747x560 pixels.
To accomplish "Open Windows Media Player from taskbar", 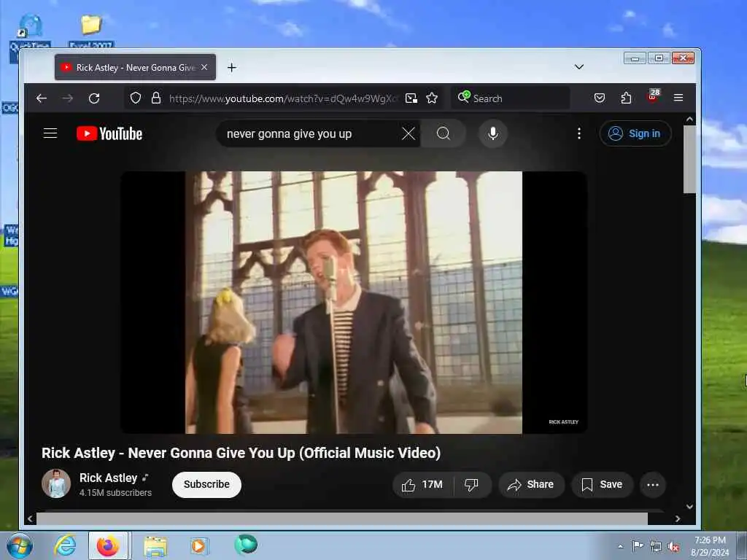I will coord(198,545).
